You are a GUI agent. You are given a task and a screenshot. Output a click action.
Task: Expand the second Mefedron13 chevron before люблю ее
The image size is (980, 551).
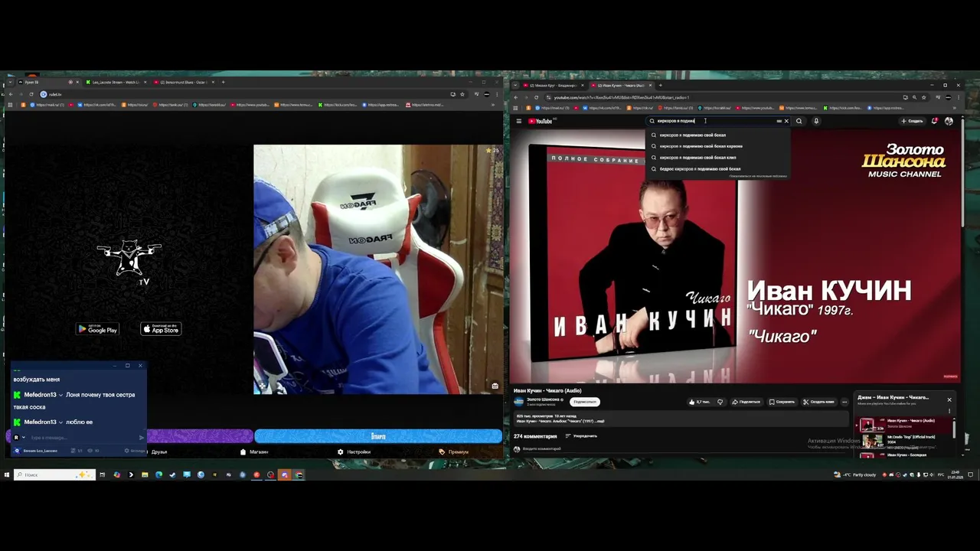click(60, 422)
